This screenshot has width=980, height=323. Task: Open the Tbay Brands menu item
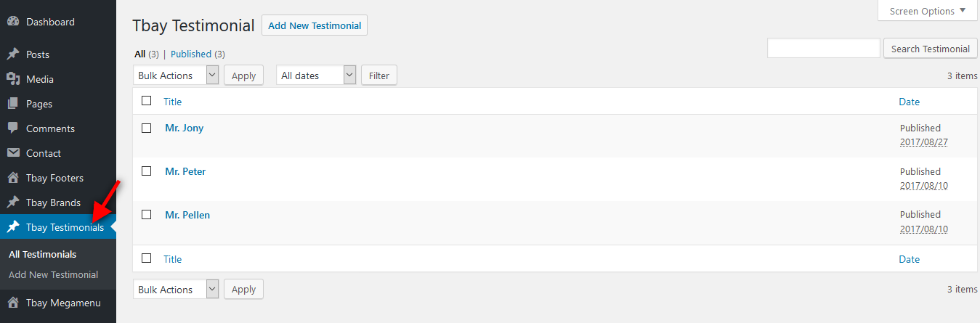click(53, 203)
